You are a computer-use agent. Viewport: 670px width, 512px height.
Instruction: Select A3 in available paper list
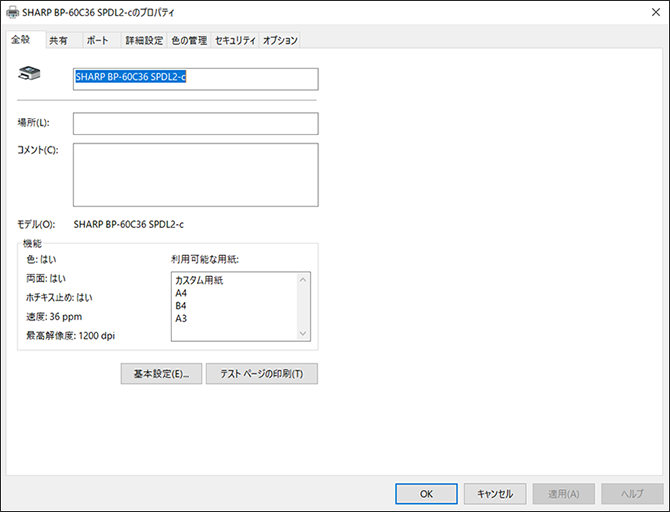pos(181,318)
